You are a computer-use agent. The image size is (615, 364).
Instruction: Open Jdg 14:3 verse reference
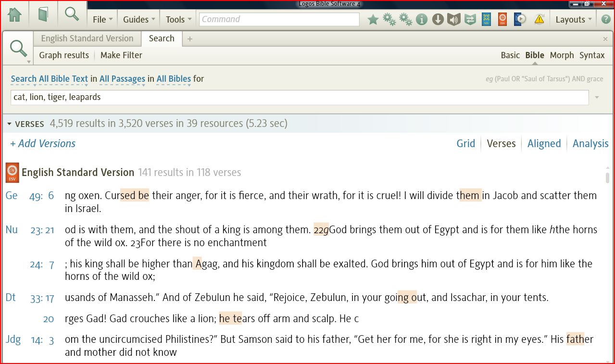point(30,340)
